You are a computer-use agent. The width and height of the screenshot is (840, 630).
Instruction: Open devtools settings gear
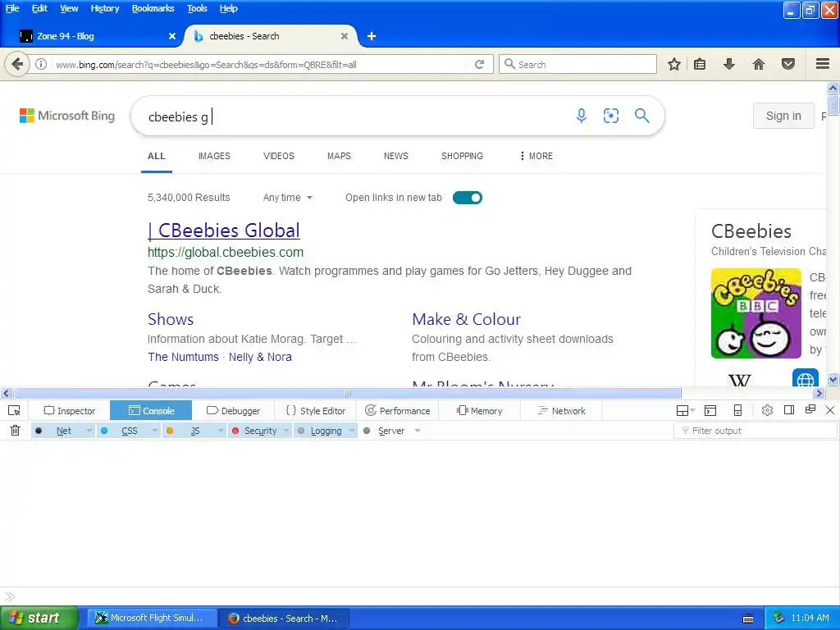pos(767,410)
